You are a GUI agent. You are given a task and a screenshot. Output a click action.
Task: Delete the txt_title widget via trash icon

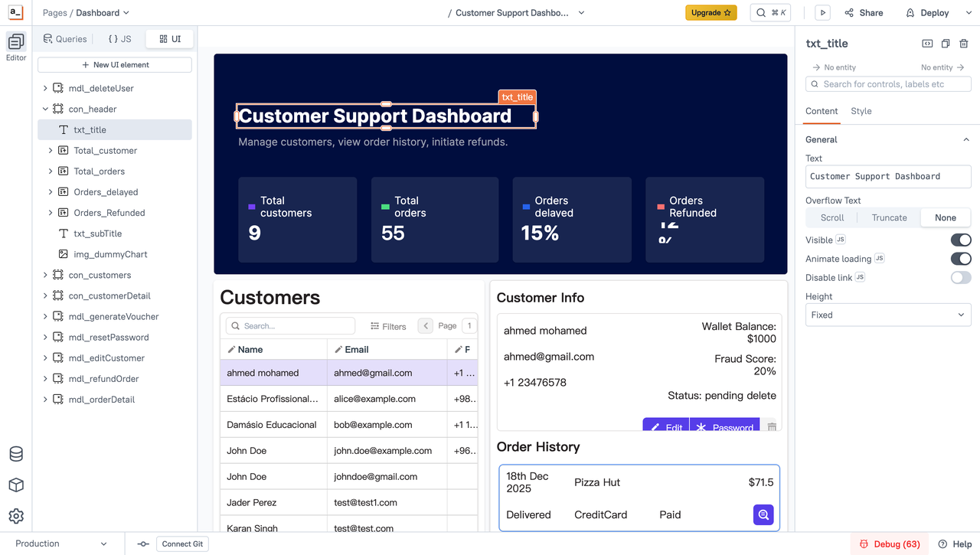point(964,44)
